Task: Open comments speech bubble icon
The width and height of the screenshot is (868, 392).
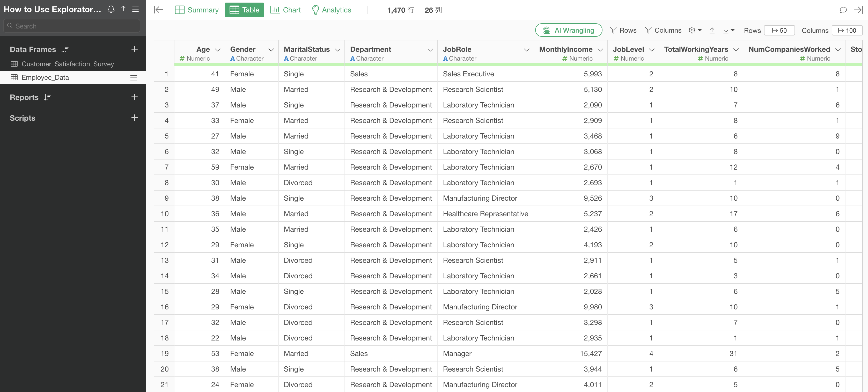Action: [843, 10]
